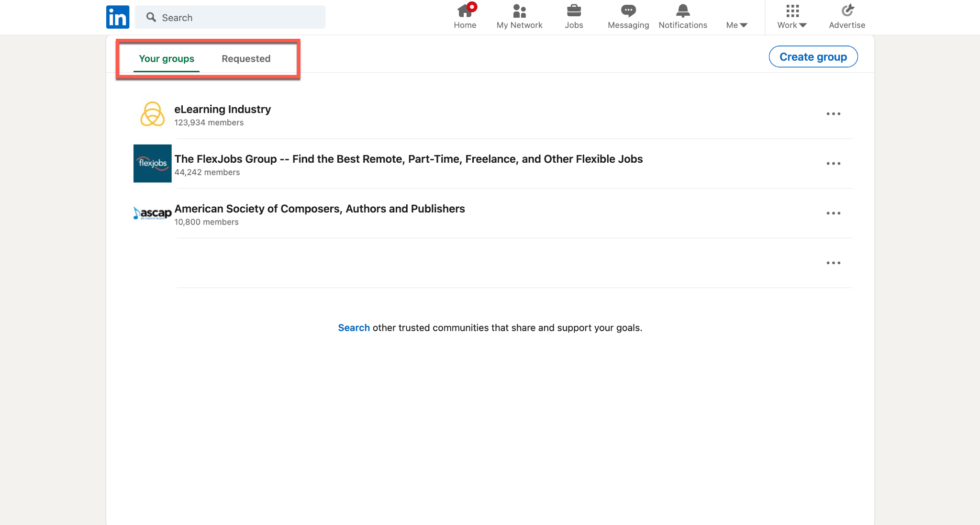Open the options menu for the FlexJobs Group
Viewport: 980px width, 525px height.
833,164
